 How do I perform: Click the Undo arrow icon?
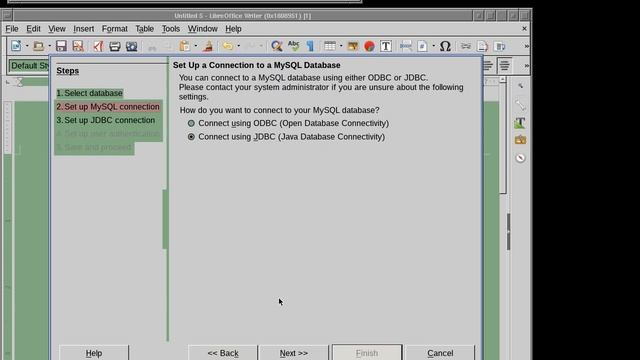(228, 46)
